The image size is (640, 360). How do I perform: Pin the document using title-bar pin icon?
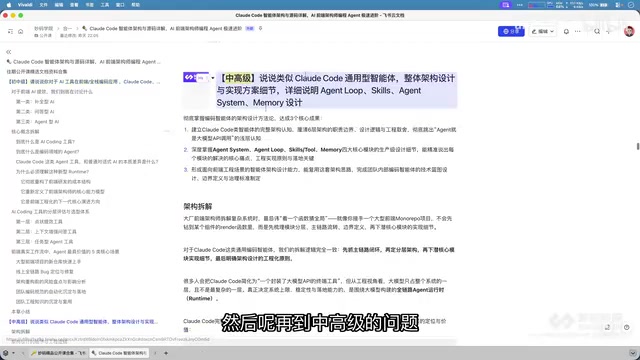260,29
